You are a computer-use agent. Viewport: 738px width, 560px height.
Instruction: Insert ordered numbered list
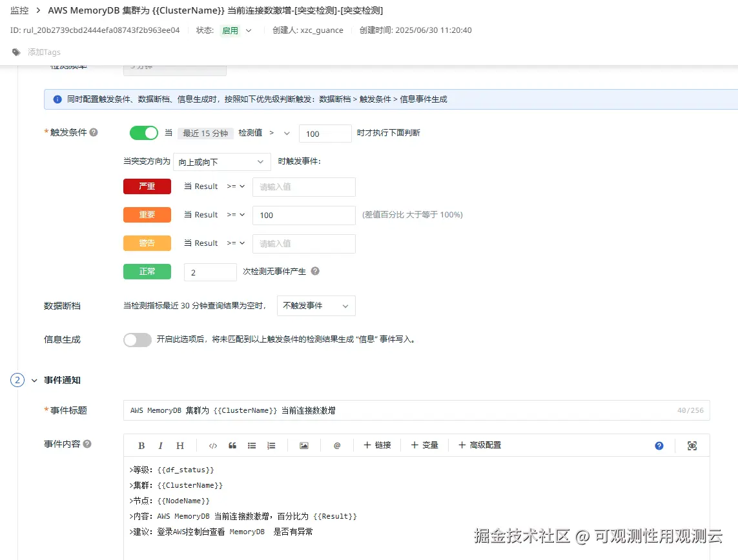[271, 446]
